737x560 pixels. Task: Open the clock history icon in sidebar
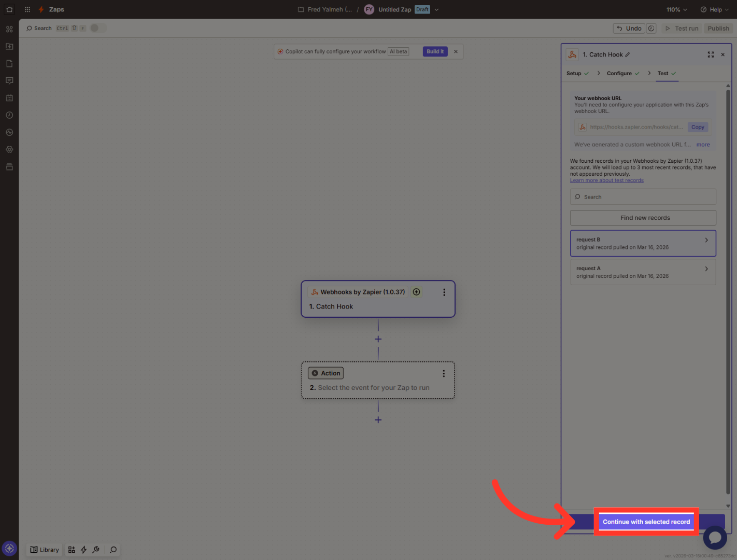pyautogui.click(x=9, y=115)
